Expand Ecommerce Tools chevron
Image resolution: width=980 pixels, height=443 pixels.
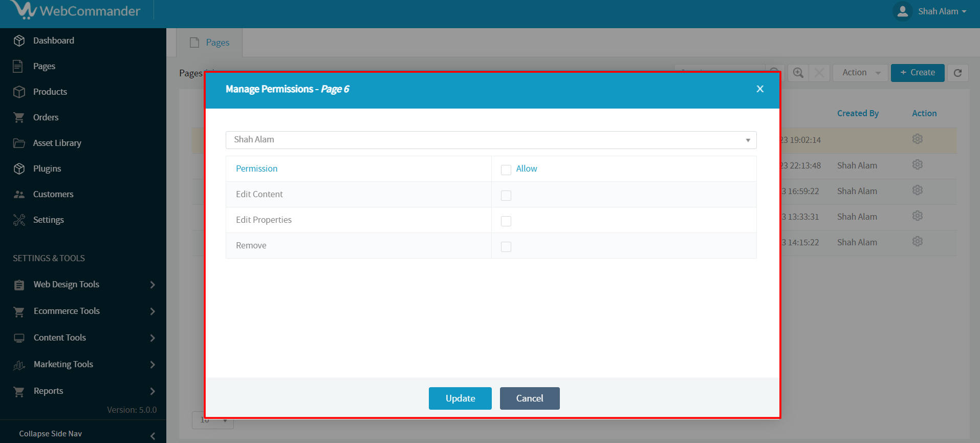(153, 311)
